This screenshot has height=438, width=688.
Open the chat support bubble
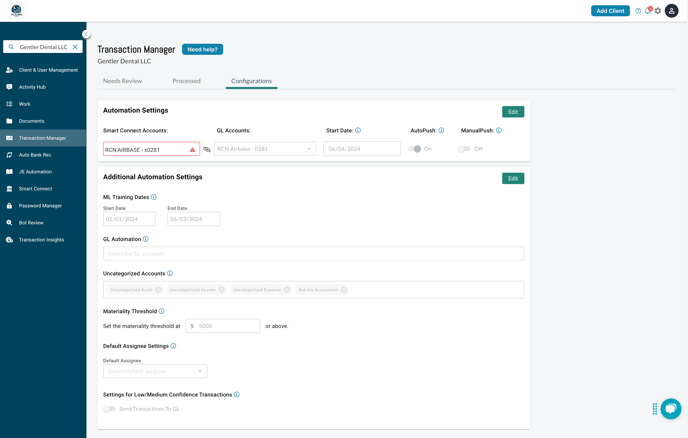(671, 408)
